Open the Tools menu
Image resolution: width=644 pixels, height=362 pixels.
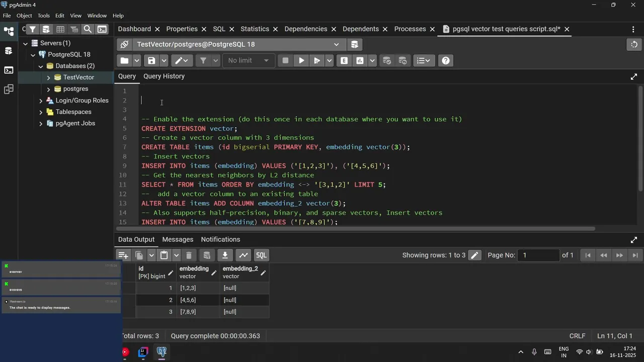[44, 16]
